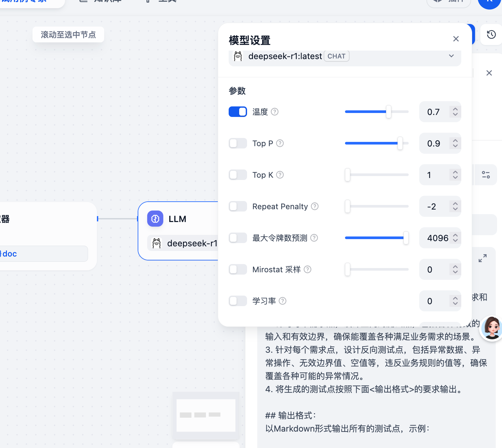The image size is (502, 448).
Task: Close the 模型设置 dialog
Action: 456,39
